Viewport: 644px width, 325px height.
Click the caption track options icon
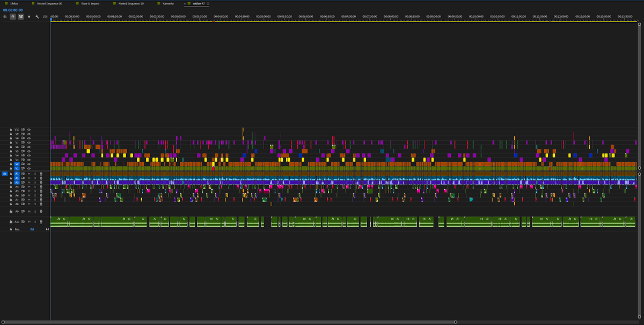click(45, 17)
